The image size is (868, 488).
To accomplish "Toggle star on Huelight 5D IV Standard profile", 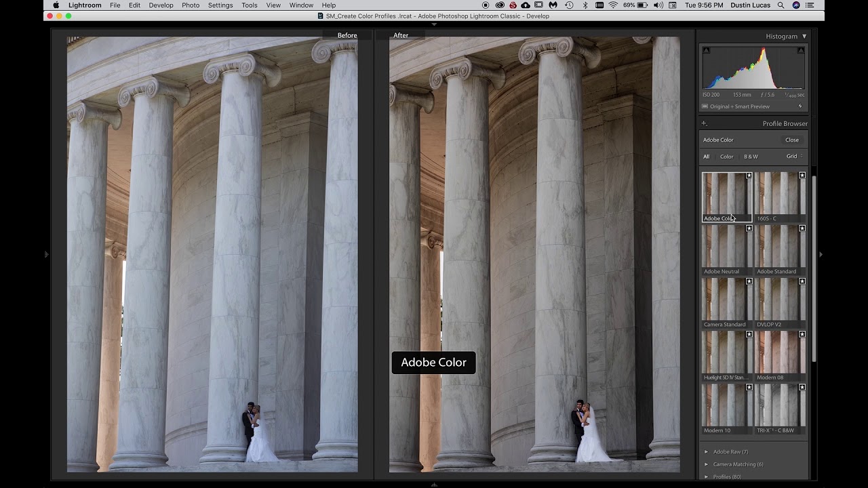I will [x=749, y=334].
